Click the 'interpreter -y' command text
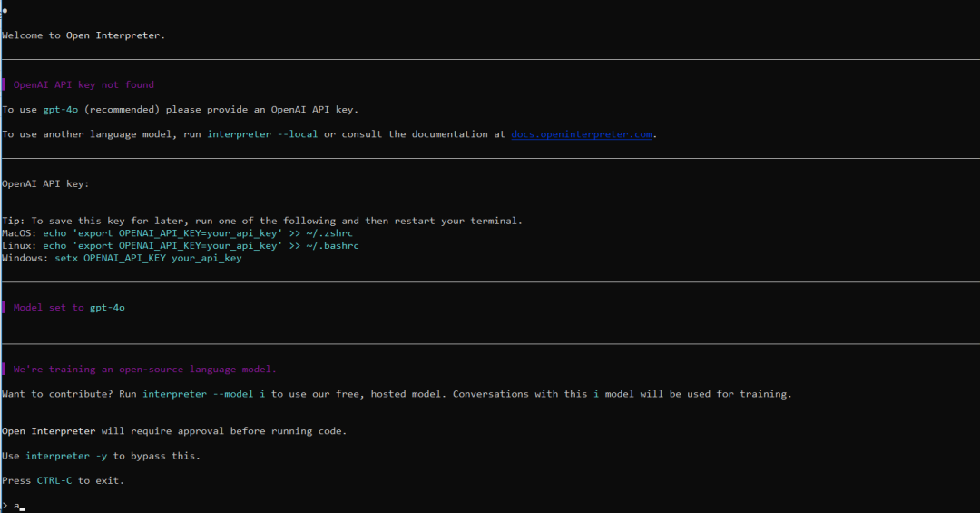The image size is (980, 513). coord(66,456)
